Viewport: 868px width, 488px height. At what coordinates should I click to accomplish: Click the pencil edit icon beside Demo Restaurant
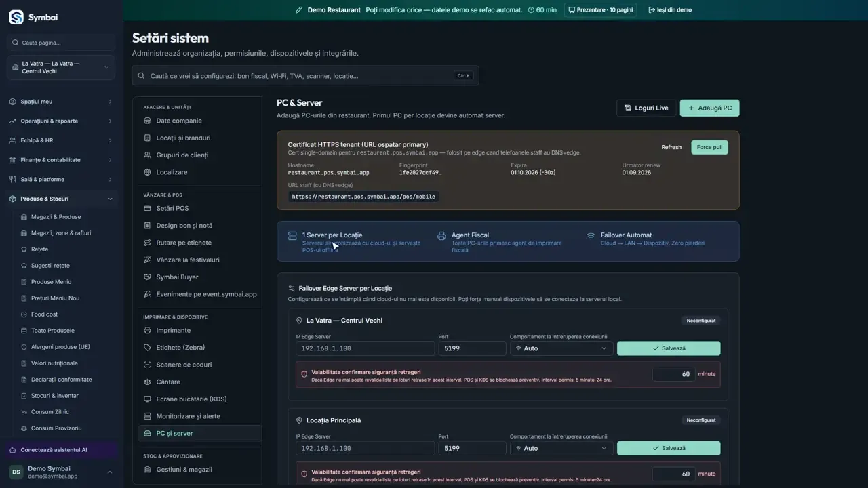pos(299,10)
